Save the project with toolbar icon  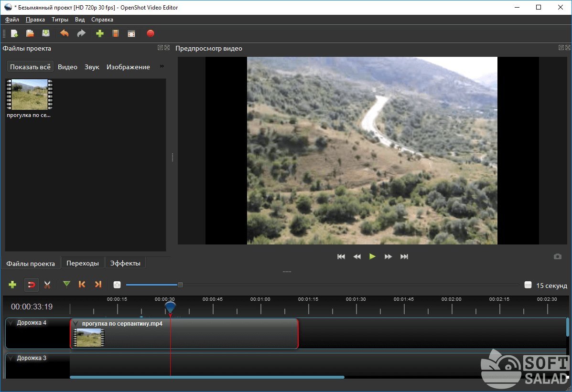(46, 33)
